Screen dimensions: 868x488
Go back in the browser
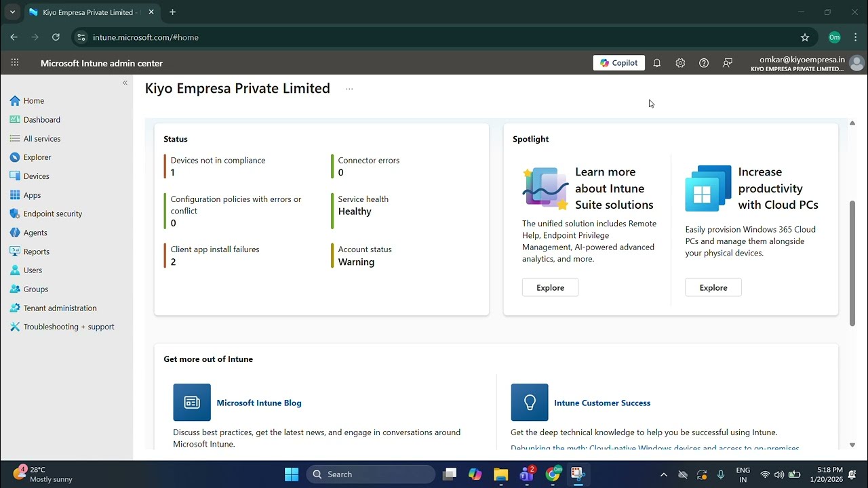coord(14,37)
